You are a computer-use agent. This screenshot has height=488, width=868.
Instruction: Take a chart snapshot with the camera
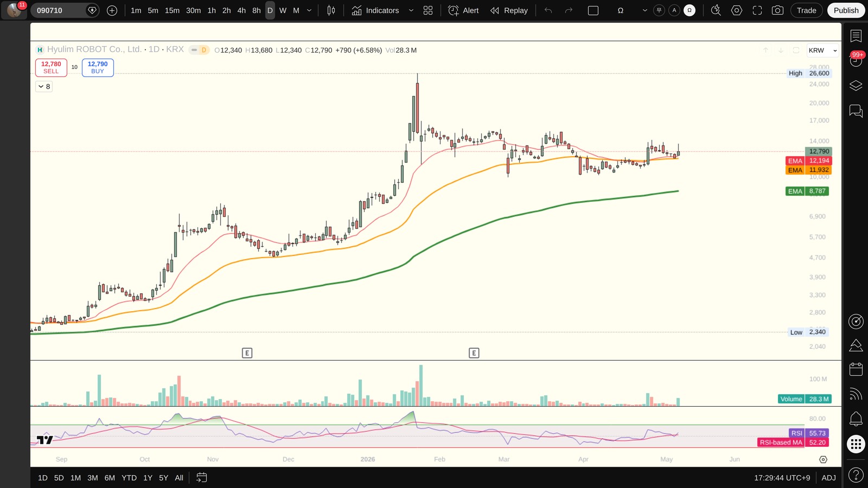[x=778, y=10]
